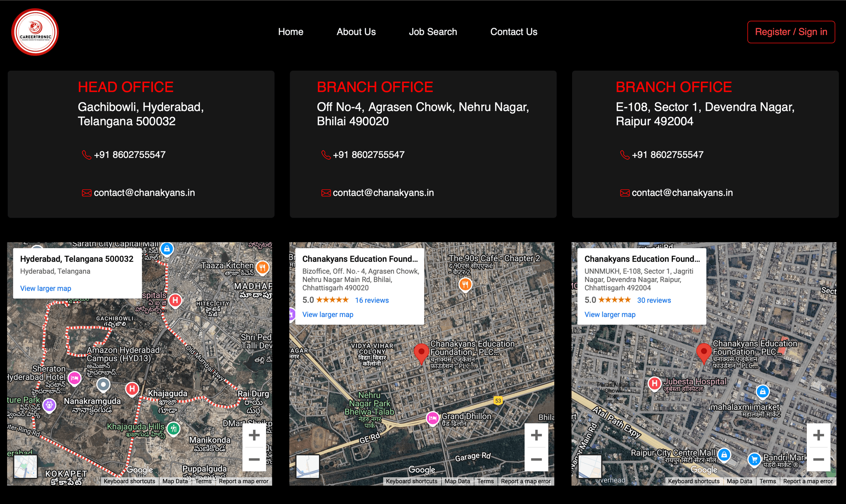Open View larger map on Bhilai map
The height and width of the screenshot is (504, 846).
point(328,315)
